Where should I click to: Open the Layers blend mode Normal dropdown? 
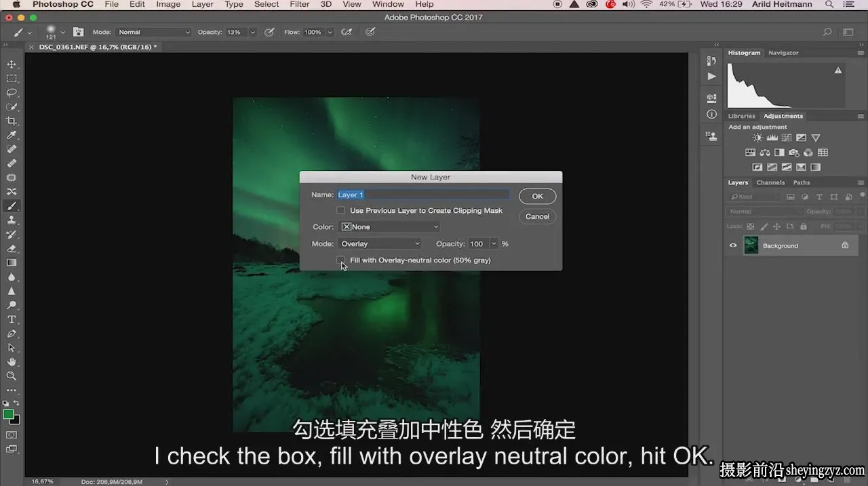(764, 211)
